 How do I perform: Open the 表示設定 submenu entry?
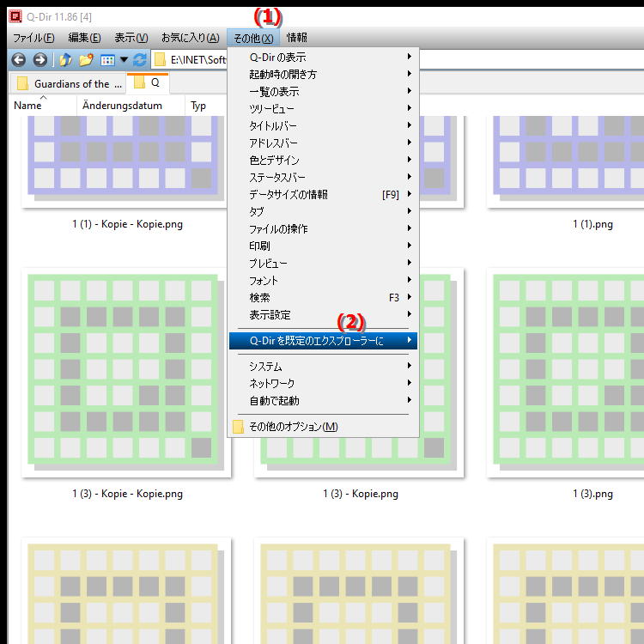tap(323, 315)
